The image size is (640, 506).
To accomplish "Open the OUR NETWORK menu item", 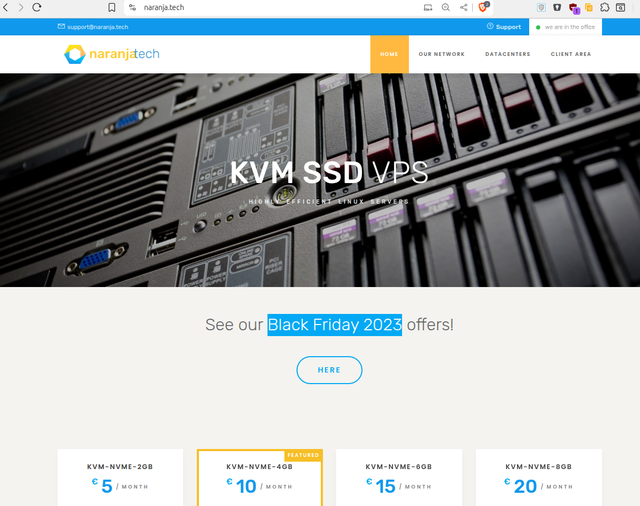I will (441, 54).
